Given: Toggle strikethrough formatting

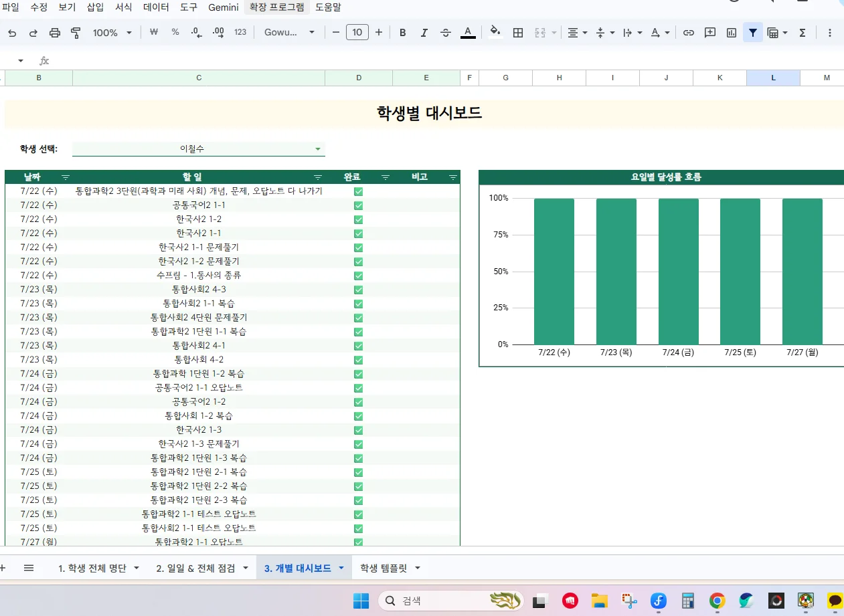Looking at the screenshot, I should tap(446, 32).
